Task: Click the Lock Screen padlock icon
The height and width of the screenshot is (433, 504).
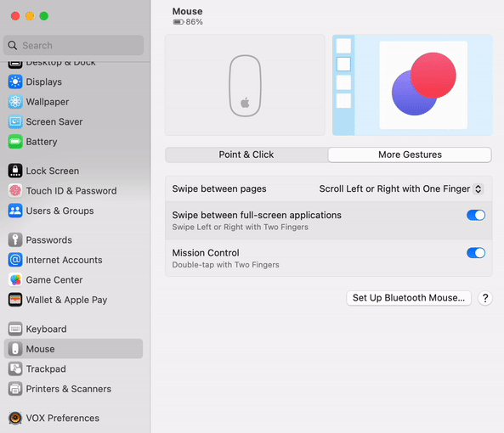Action: 15,171
